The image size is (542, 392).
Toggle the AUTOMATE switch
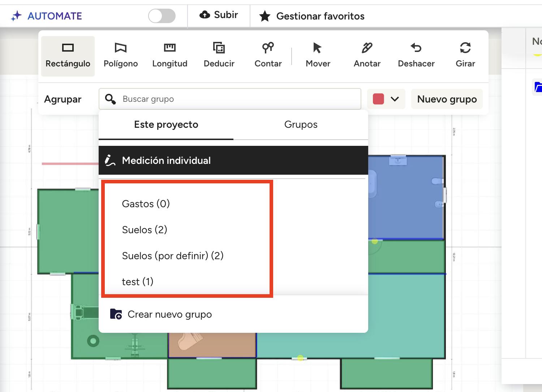pyautogui.click(x=162, y=16)
